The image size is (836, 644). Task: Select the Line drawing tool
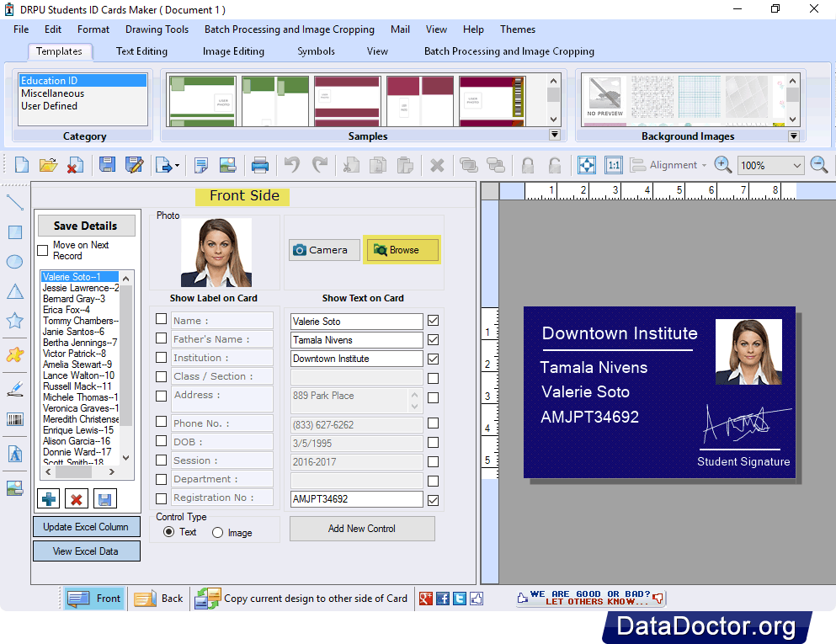(x=15, y=203)
